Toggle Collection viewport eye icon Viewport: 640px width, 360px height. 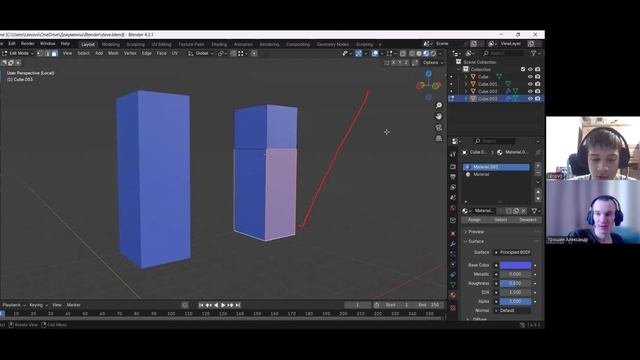click(530, 69)
